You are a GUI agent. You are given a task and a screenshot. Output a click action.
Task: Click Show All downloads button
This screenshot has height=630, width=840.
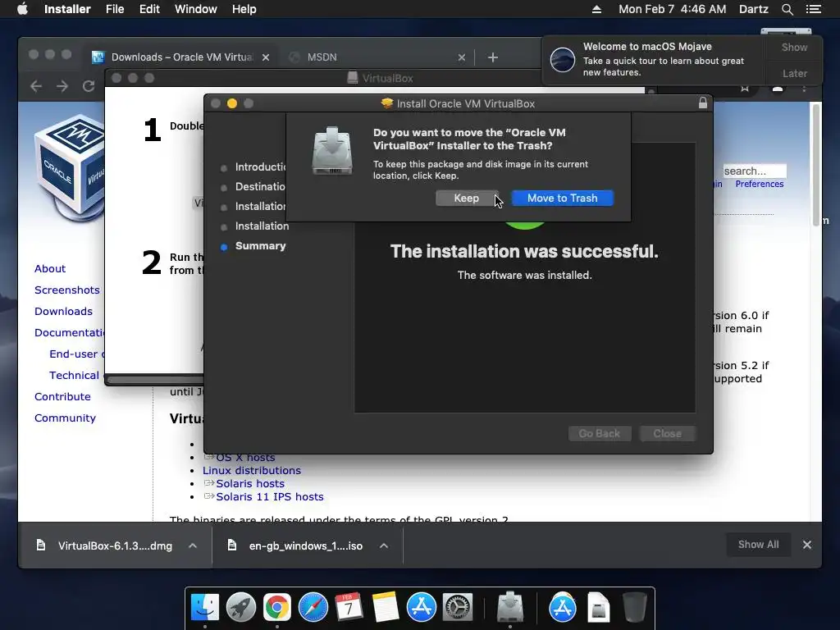(758, 545)
